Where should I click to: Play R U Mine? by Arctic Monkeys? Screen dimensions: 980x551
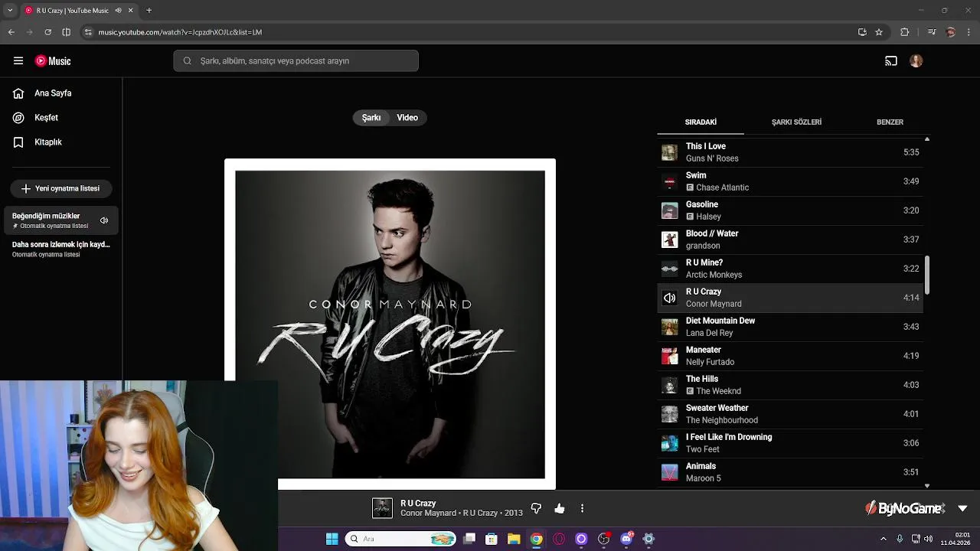point(790,269)
